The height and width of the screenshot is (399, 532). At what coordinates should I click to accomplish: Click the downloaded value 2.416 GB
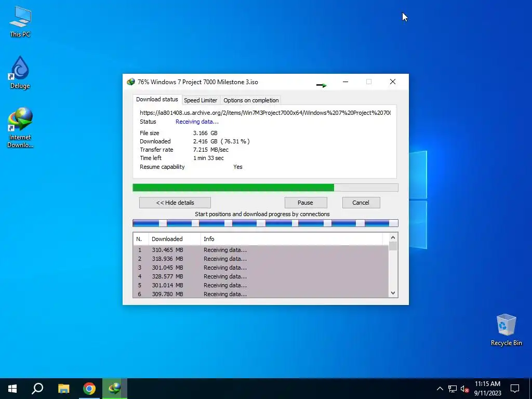point(205,141)
